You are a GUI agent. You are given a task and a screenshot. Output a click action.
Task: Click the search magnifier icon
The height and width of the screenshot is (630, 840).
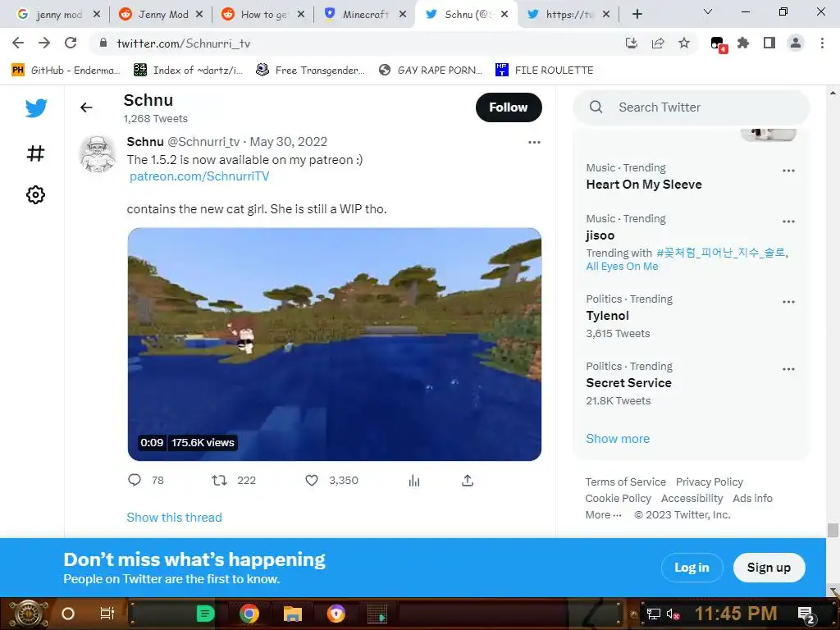(596, 107)
